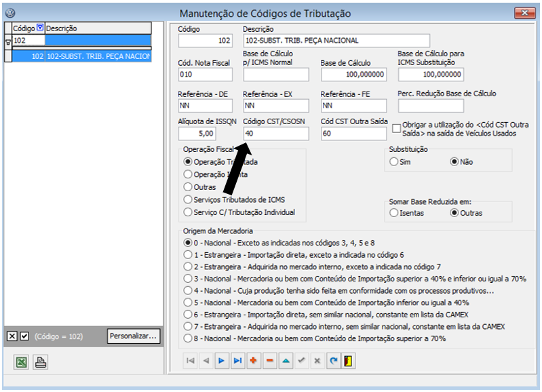Viewport: 542px width, 392px height.
Task: Select Operação Tributada radio button
Action: click(x=188, y=162)
